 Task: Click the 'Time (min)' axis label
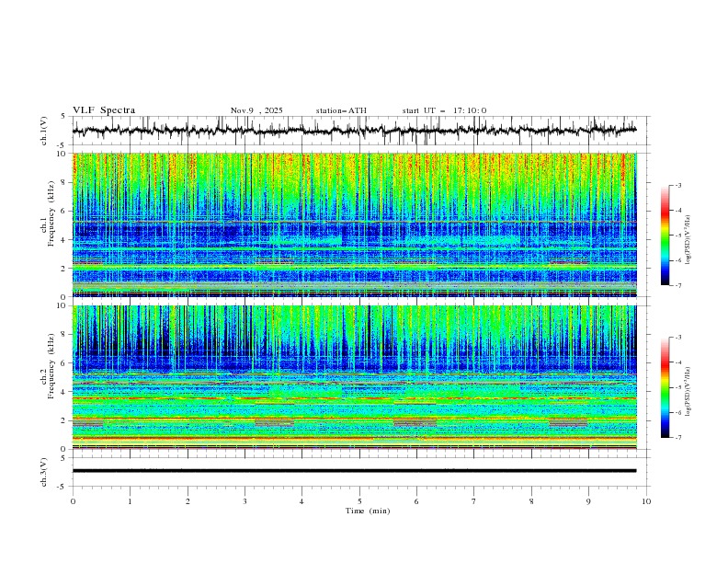368,511
